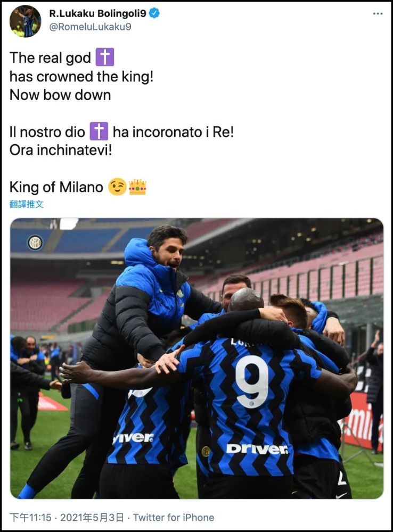Click the 'has crowned the king!' text
The height and width of the screenshot is (532, 393).
click(x=81, y=77)
